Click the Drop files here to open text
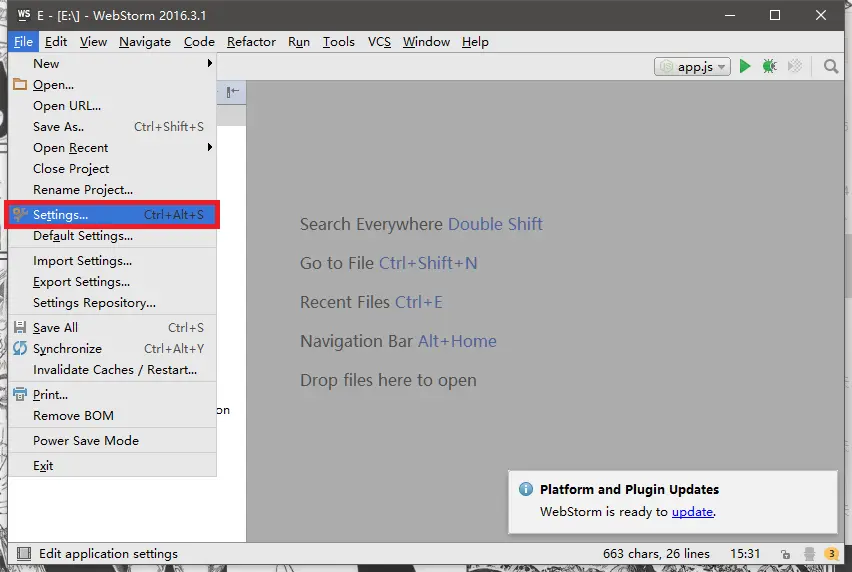Image resolution: width=852 pixels, height=572 pixels. [388, 380]
